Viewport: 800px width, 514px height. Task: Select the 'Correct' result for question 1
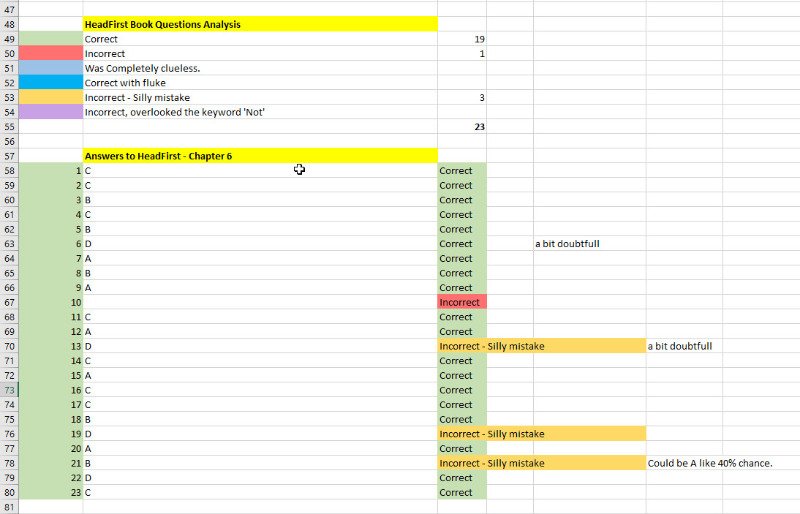462,170
